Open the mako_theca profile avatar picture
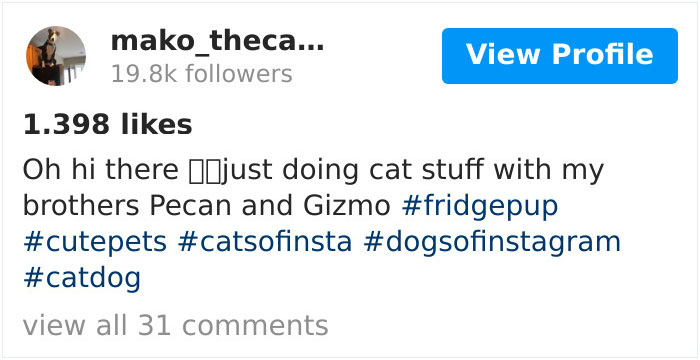 [x=56, y=56]
